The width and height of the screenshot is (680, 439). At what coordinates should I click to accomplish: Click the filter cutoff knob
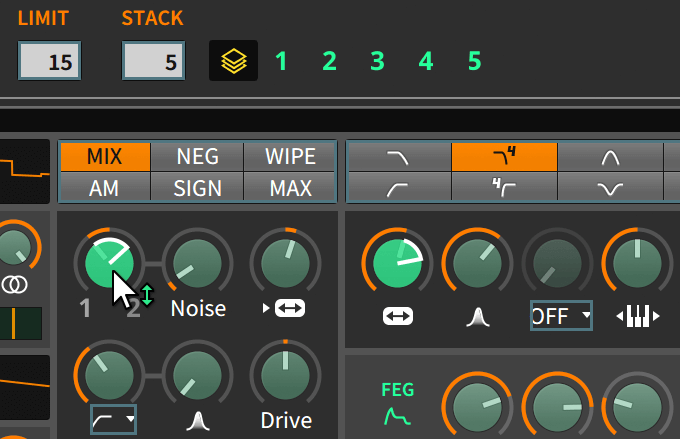tap(397, 263)
